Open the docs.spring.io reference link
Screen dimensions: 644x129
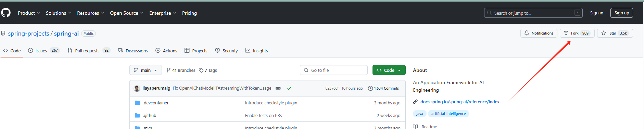(x=462, y=102)
